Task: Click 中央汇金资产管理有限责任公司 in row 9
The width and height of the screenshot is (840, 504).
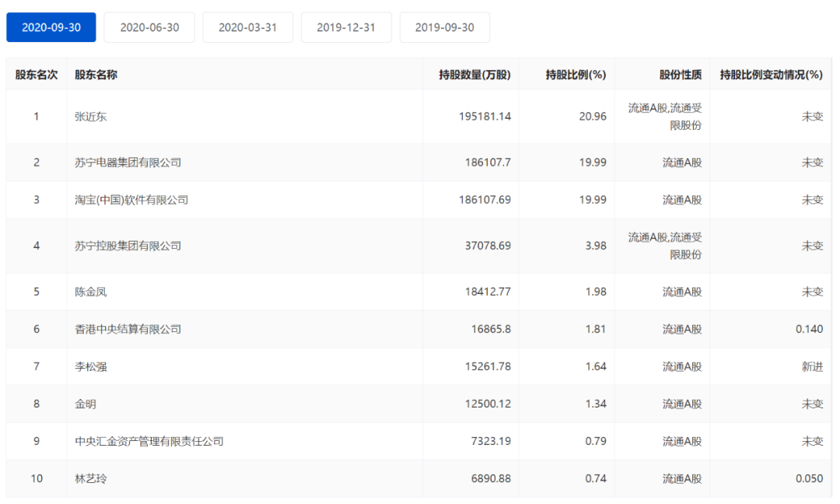Action: tap(149, 441)
